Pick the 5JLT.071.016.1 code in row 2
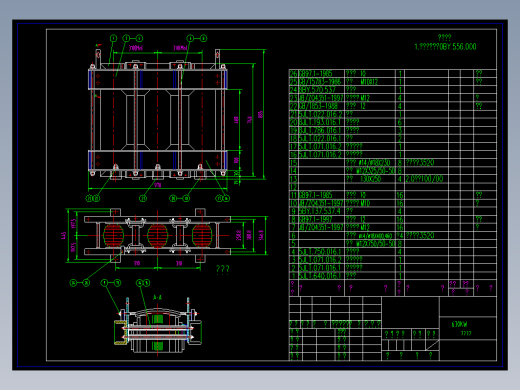 coord(320,268)
